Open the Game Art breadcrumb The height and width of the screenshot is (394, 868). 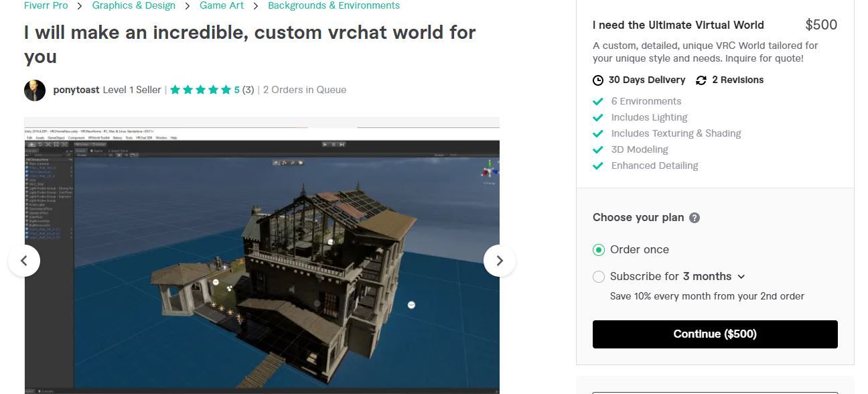222,5
